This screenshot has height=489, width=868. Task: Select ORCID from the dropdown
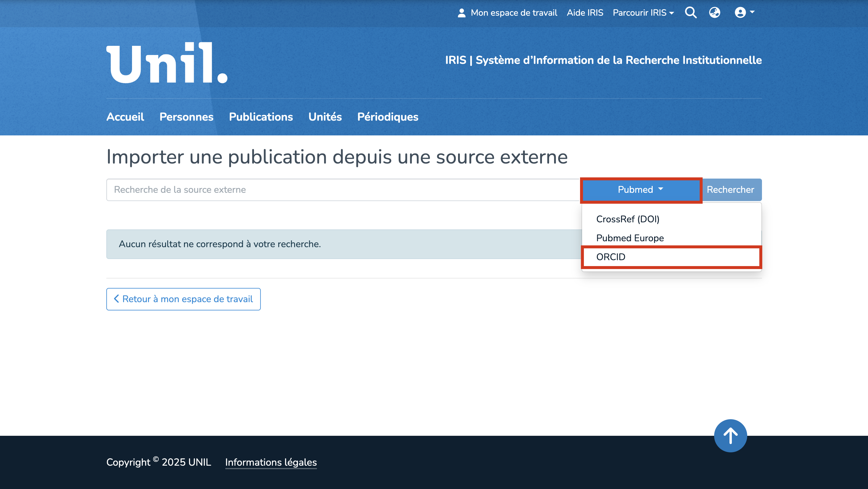tap(610, 257)
